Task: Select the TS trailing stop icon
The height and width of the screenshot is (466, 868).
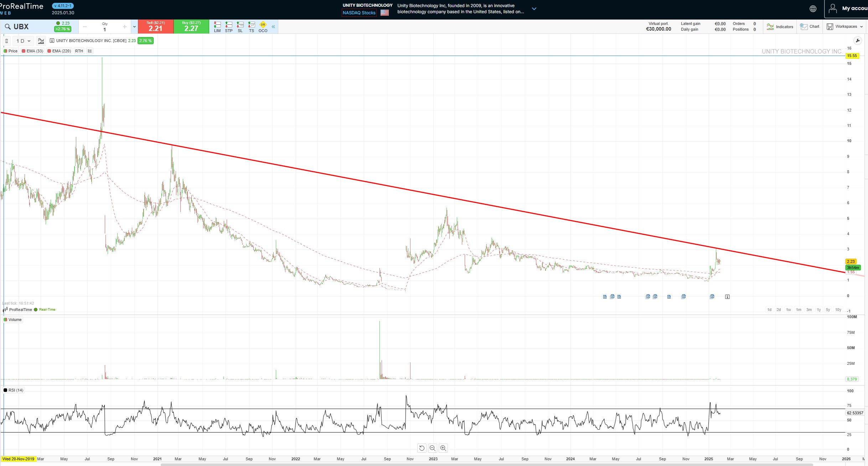Action: tap(252, 26)
